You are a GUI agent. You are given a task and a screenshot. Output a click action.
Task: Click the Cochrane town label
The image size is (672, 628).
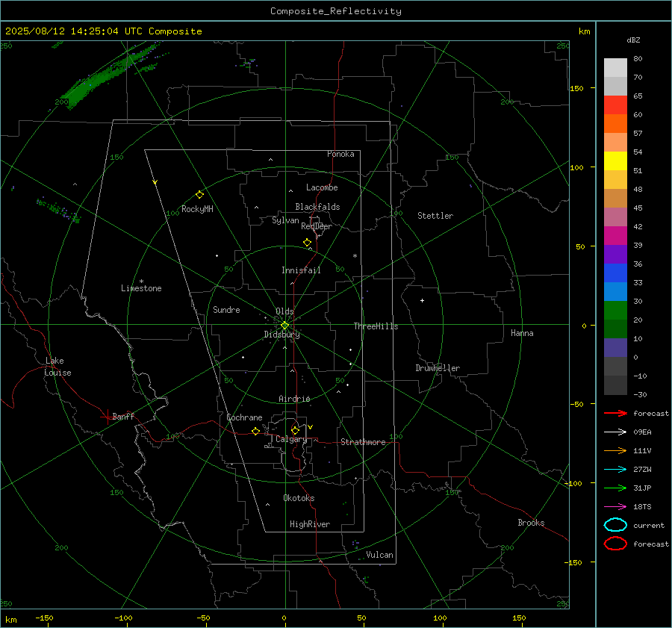pos(244,417)
